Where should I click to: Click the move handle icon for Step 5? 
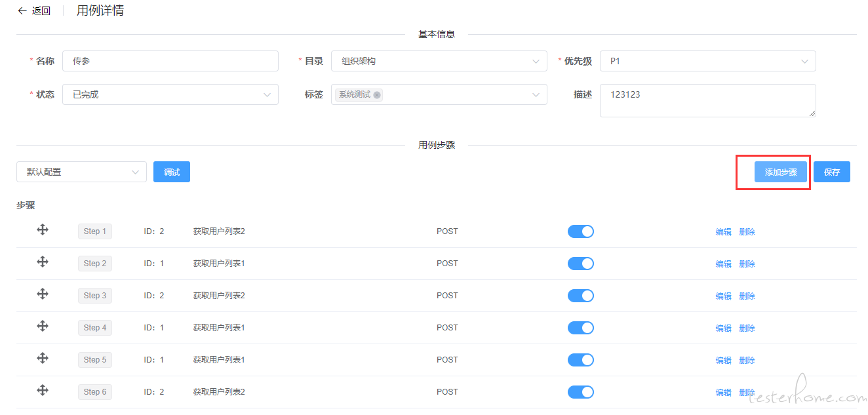[43, 358]
